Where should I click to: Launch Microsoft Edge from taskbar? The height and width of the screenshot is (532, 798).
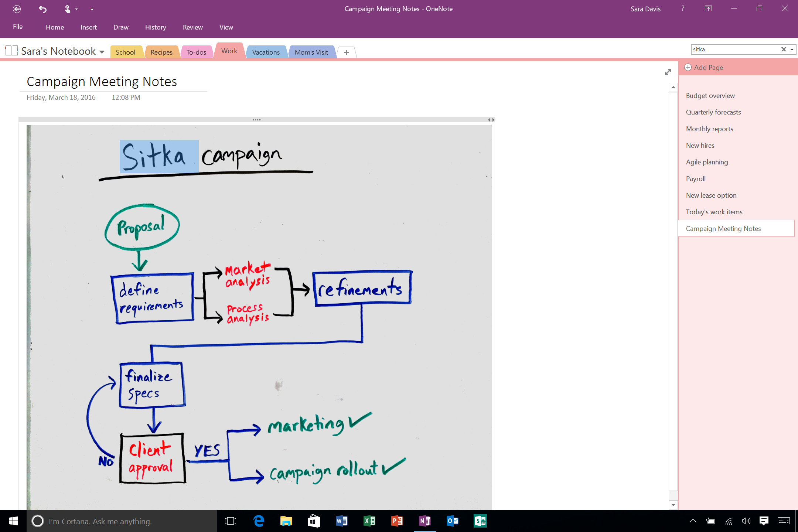click(x=259, y=521)
